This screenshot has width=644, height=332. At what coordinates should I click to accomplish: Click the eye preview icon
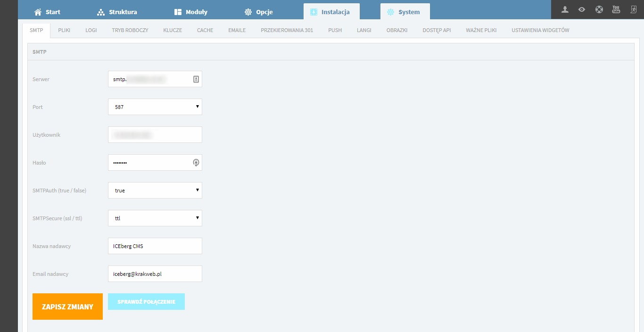click(582, 9)
